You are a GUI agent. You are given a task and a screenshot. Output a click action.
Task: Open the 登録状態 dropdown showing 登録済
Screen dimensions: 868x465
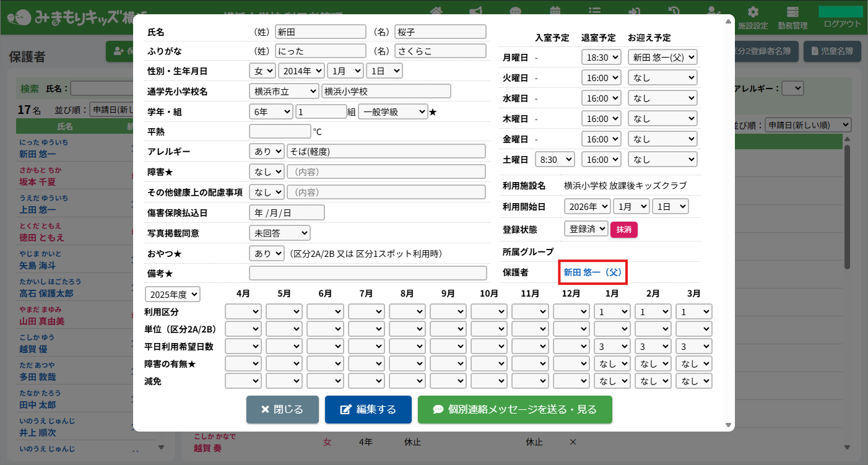[586, 228]
